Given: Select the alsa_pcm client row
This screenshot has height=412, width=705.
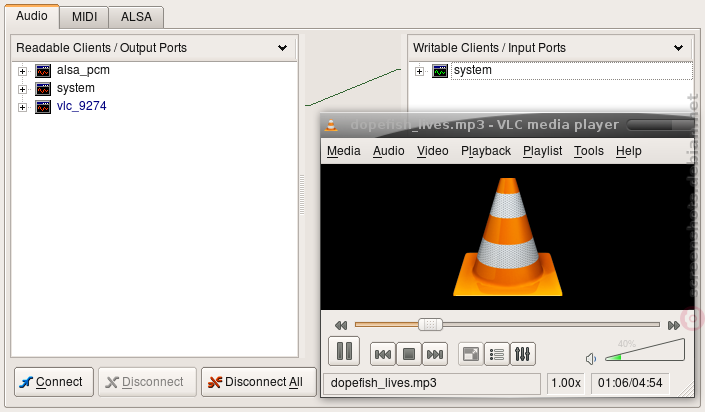Looking at the screenshot, I should click(x=83, y=71).
